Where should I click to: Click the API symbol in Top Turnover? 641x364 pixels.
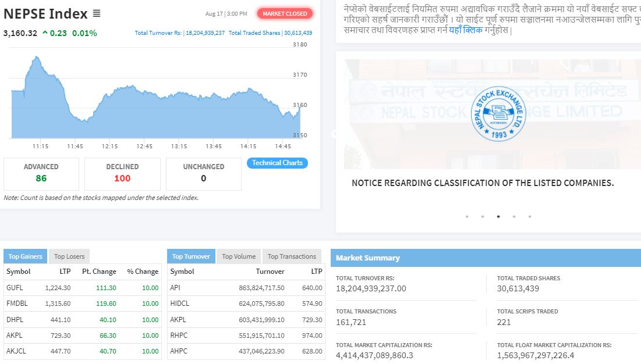(175, 288)
